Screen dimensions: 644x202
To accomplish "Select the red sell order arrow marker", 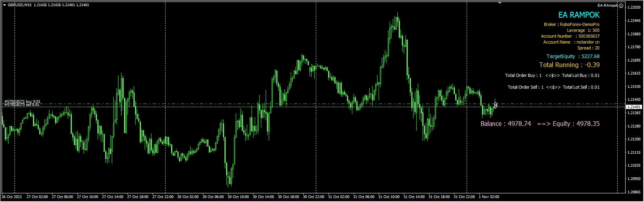I will (x=495, y=107).
